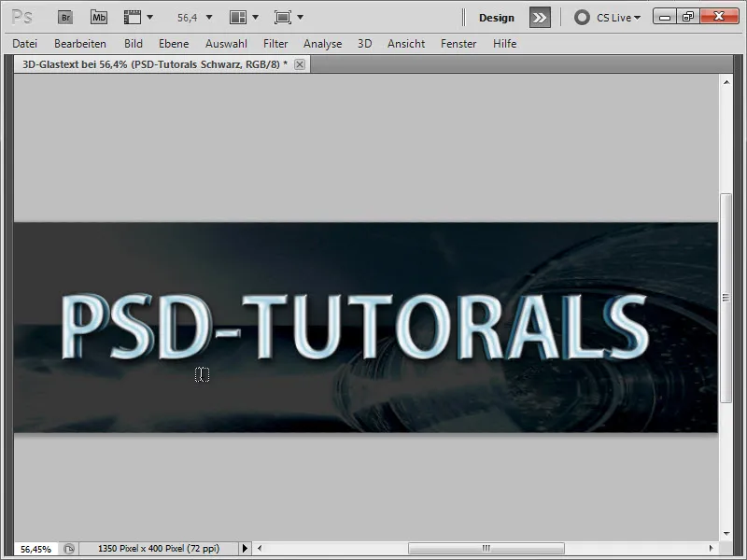The height and width of the screenshot is (560, 747).
Task: Open the Filter menu
Action: pyautogui.click(x=275, y=44)
